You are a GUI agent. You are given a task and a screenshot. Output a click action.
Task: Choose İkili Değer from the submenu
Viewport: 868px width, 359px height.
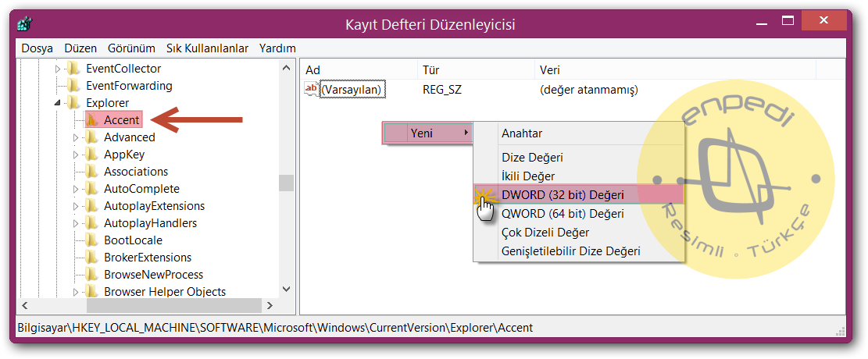tap(578, 176)
